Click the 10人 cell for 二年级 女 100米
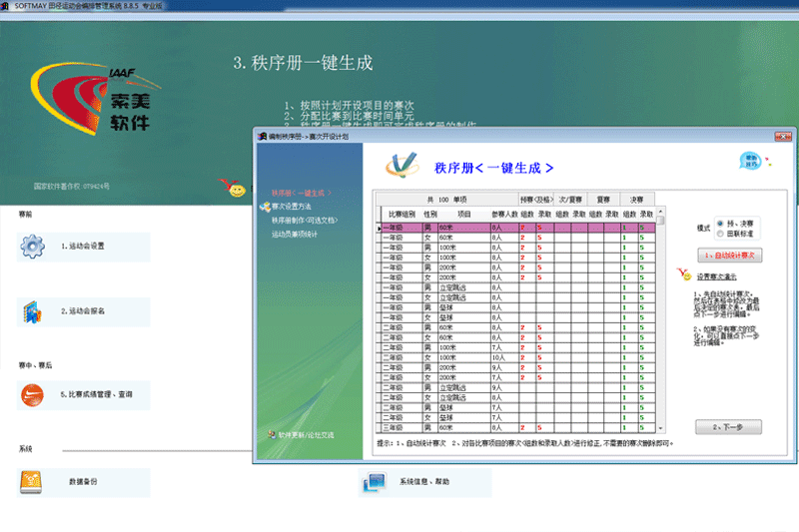 click(504, 358)
